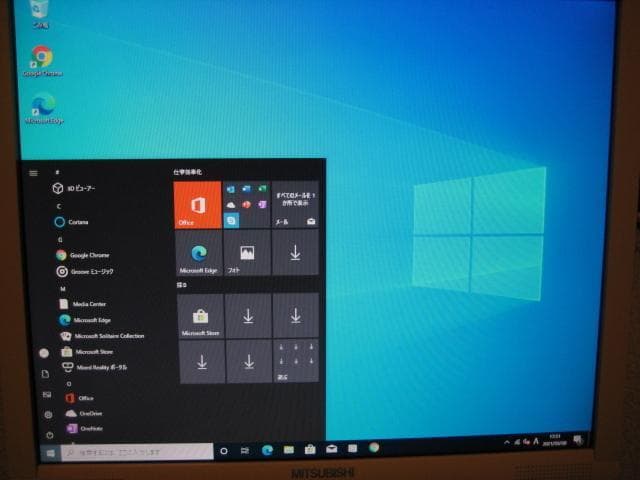Open the Photos tile
640x480 pixels.
[x=247, y=253]
